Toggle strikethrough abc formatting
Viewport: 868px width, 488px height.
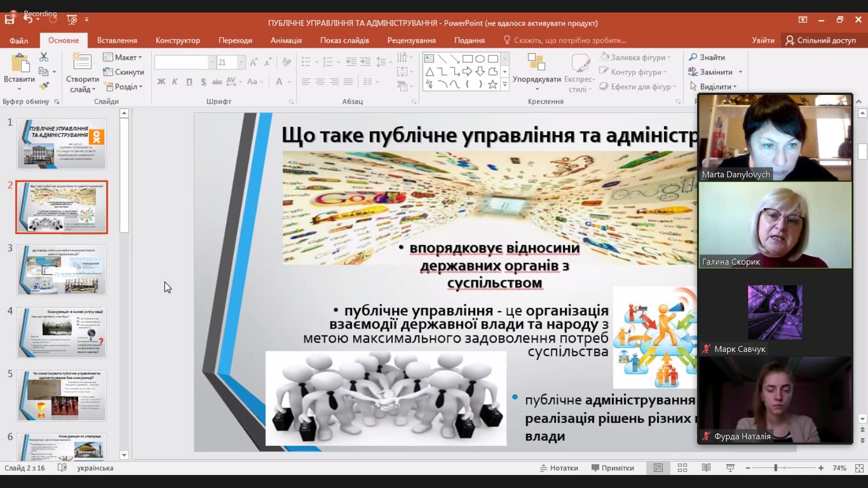[x=217, y=82]
